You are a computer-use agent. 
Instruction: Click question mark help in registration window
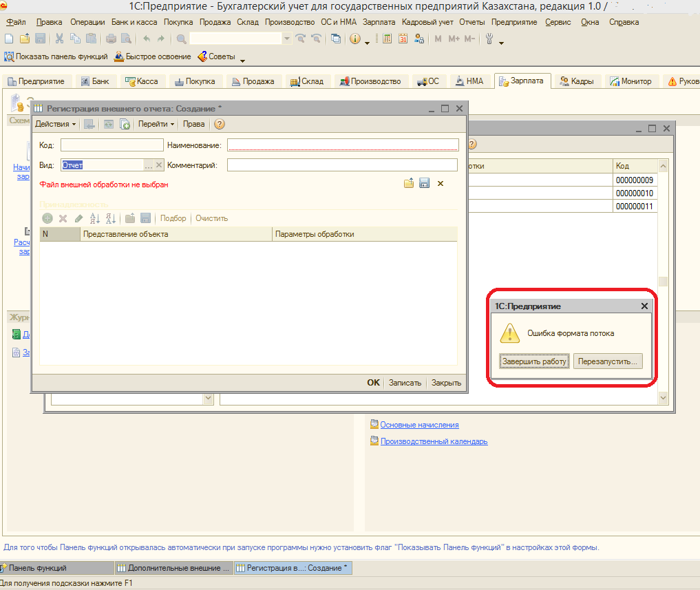[220, 125]
